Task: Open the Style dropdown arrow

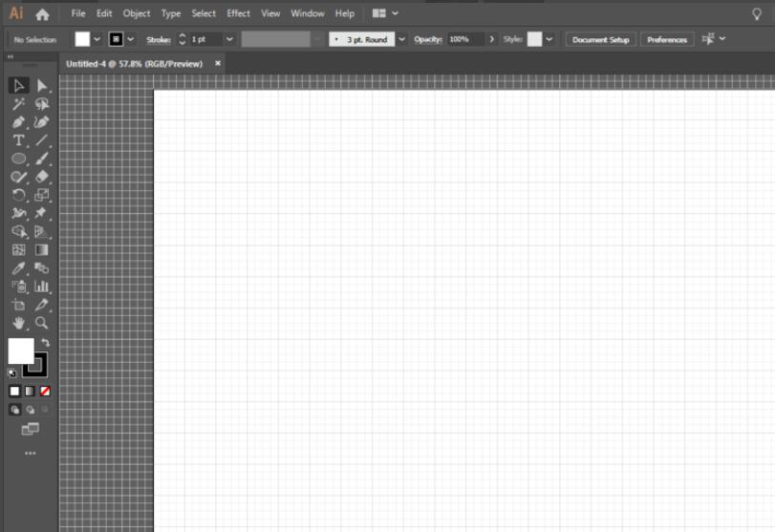Action: coord(549,39)
